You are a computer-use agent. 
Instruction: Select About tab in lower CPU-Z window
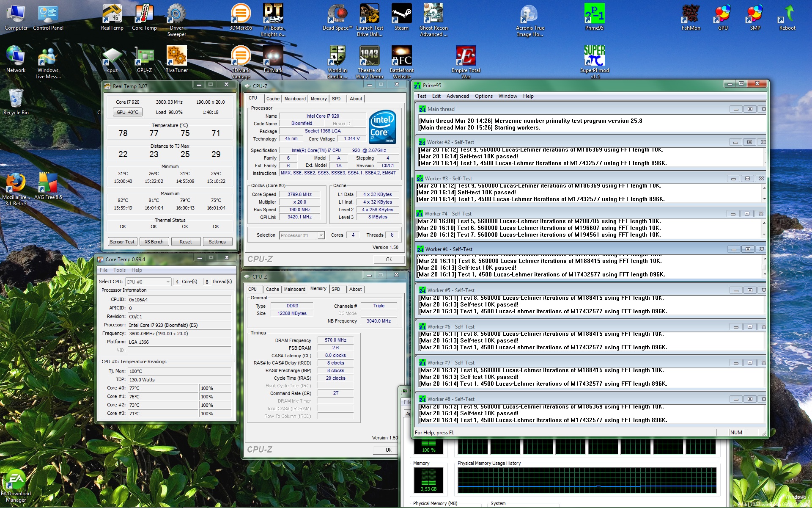(x=355, y=289)
